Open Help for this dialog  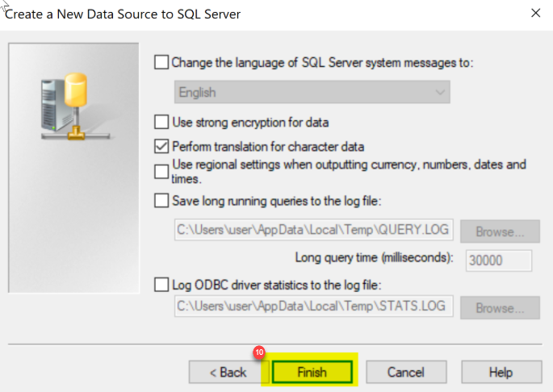501,372
